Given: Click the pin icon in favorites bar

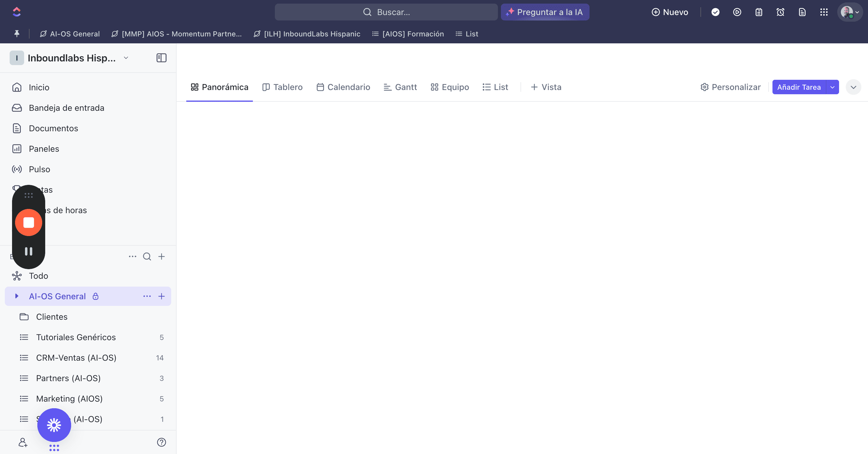Looking at the screenshot, I should coord(17,34).
